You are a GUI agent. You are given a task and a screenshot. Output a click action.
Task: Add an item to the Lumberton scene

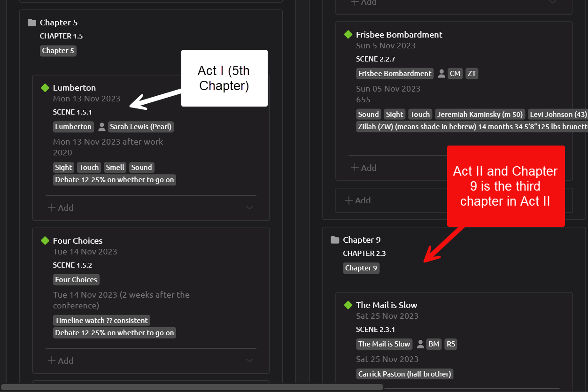(x=61, y=208)
